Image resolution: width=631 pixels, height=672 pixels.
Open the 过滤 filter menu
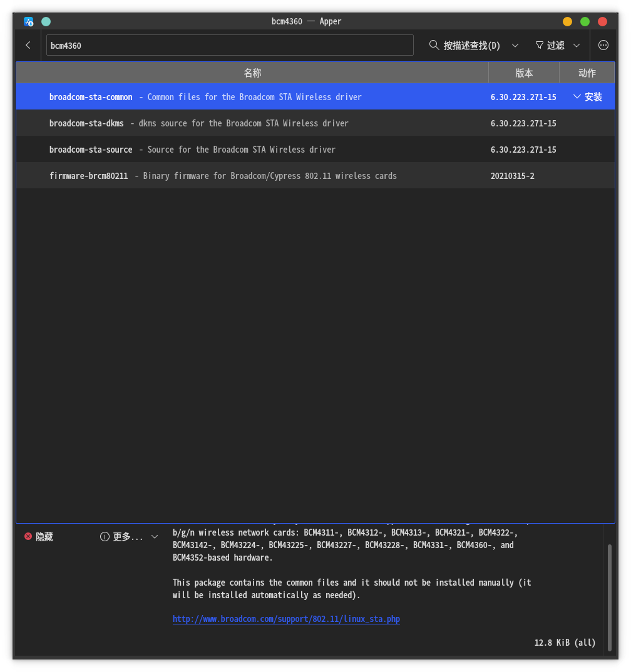point(557,45)
